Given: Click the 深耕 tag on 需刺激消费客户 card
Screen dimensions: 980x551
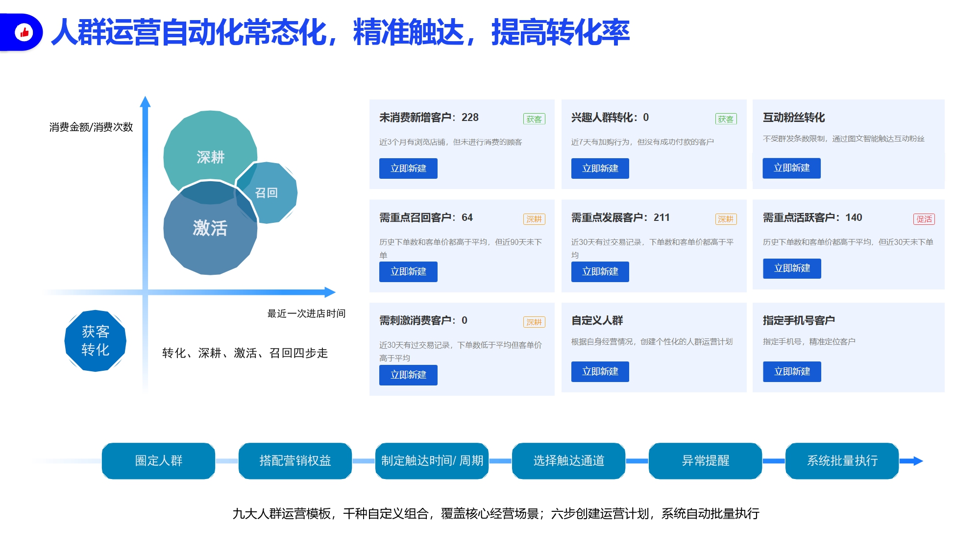Looking at the screenshot, I should pyautogui.click(x=534, y=322).
